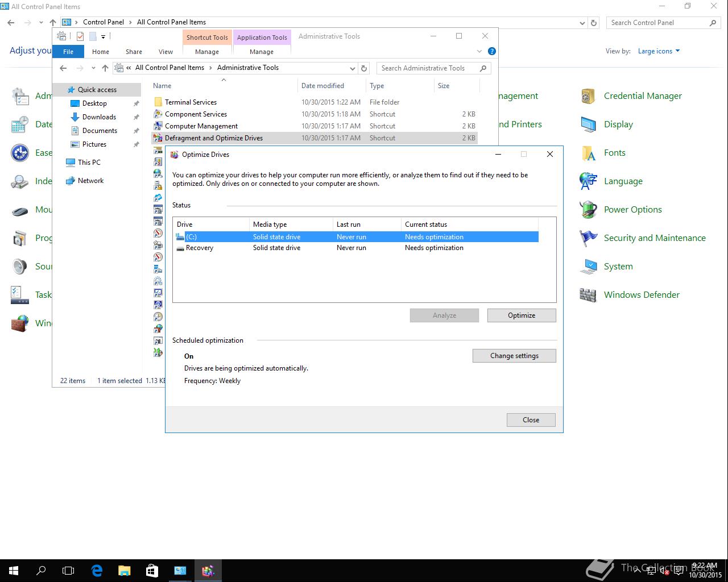The image size is (728, 582).
Task: Open the Language settings icon
Action: 611,181
